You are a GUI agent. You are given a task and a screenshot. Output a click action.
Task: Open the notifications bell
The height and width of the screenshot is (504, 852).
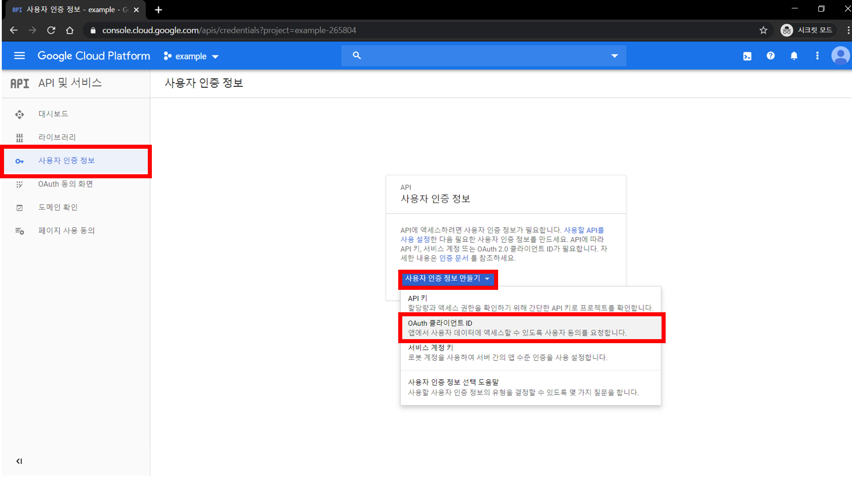[794, 56]
